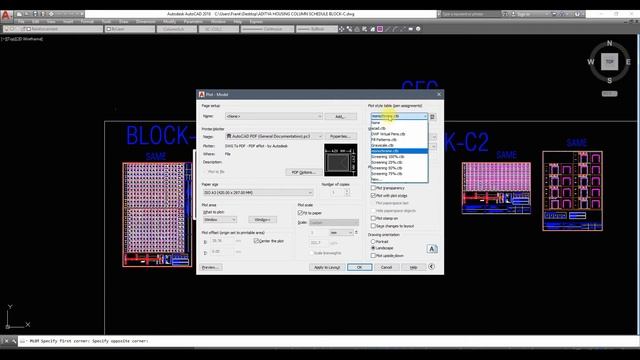The image size is (640, 360).
Task: Open the plot scale units (mm) dropdown
Action: (x=341, y=233)
